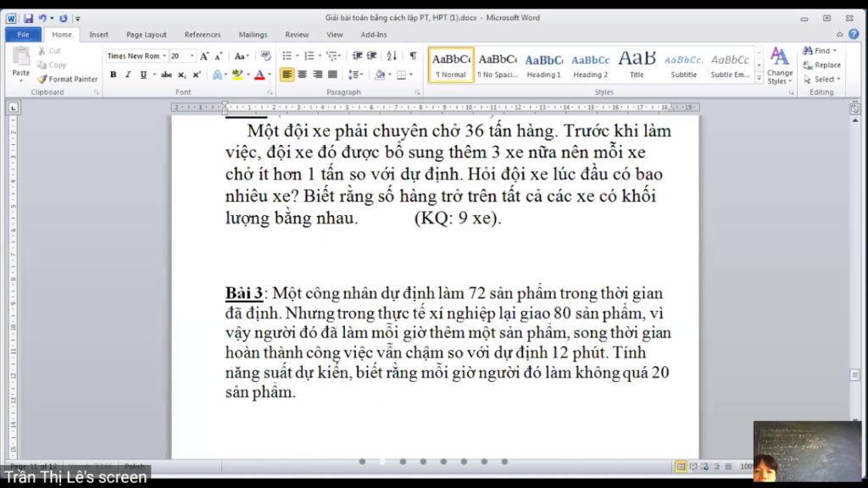Click the Clear Formatting icon
This screenshot has width=868, height=488.
(x=265, y=56)
